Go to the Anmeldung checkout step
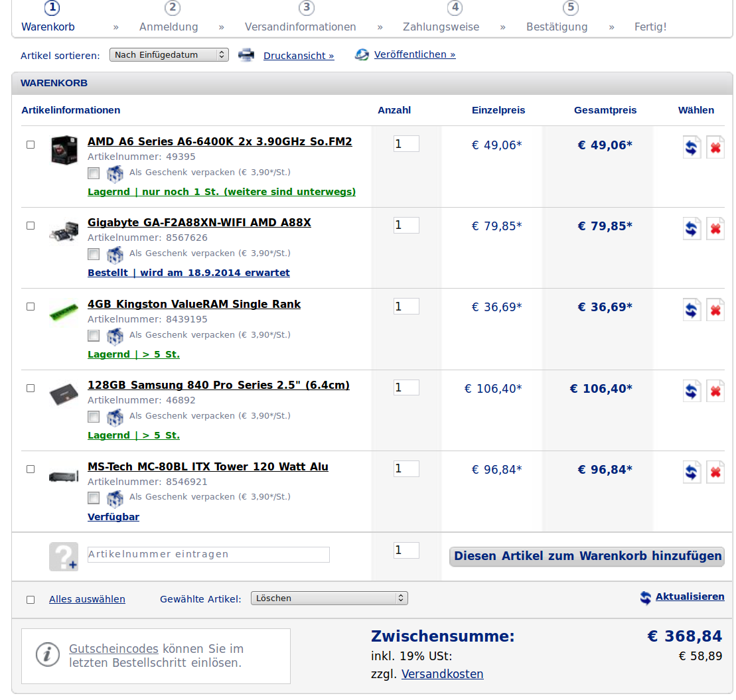The height and width of the screenshot is (700, 736). 169,27
